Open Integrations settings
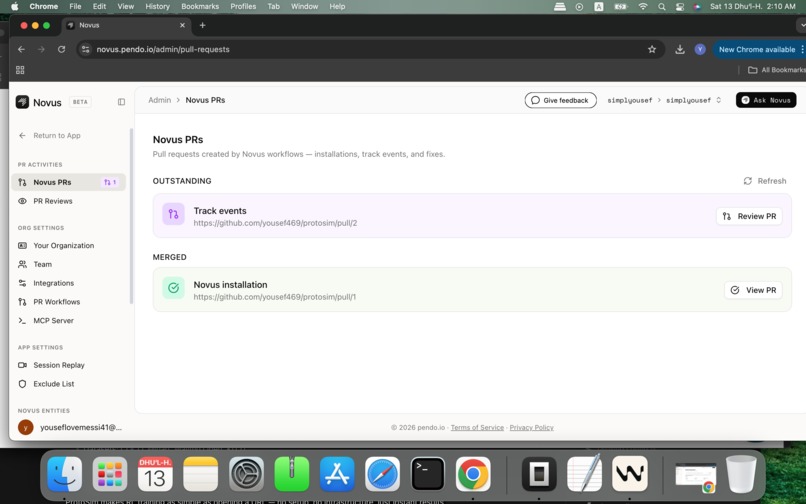Viewport: 806px width, 504px height. pos(68,283)
